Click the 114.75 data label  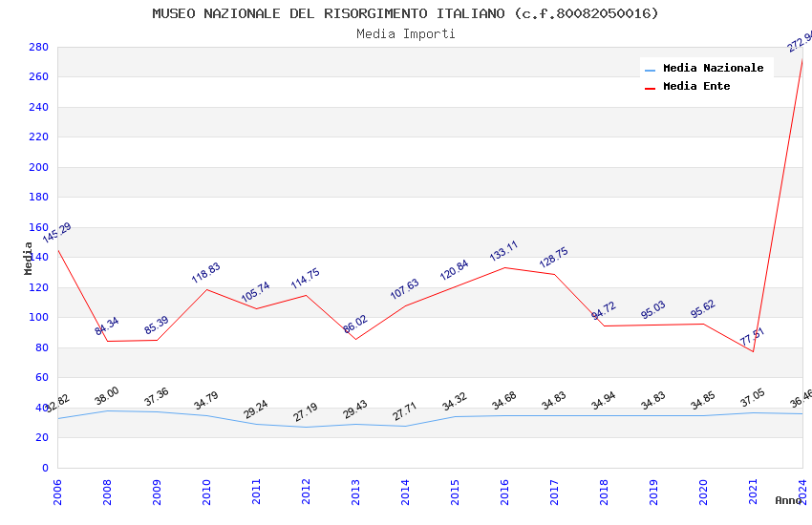(306, 279)
